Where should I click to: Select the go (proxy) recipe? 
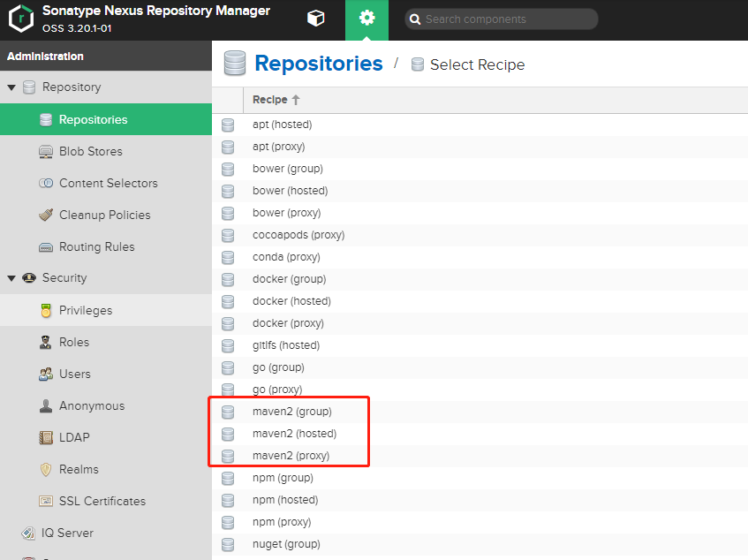(x=480, y=390)
